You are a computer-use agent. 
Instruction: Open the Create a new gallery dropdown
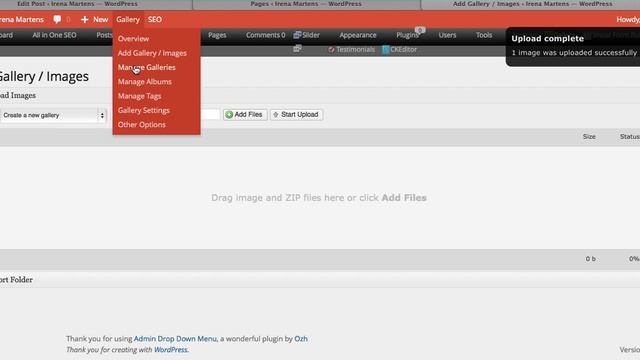[x=53, y=116]
